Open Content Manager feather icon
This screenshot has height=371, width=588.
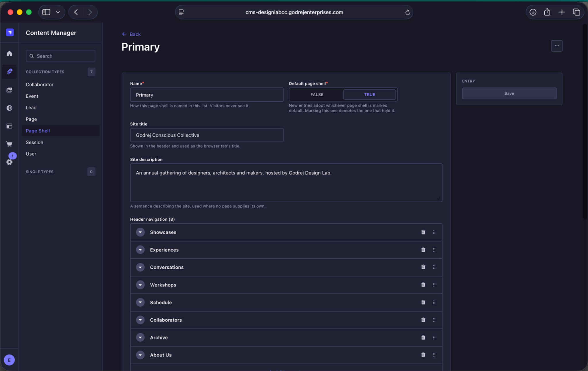(x=9, y=71)
